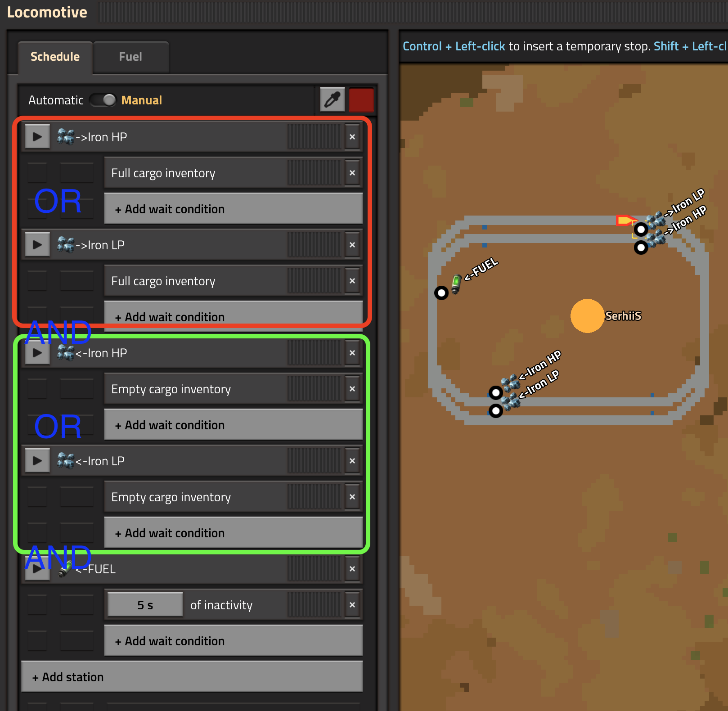Click the <-FUEL stop marker on map
728x711 pixels.
441,293
